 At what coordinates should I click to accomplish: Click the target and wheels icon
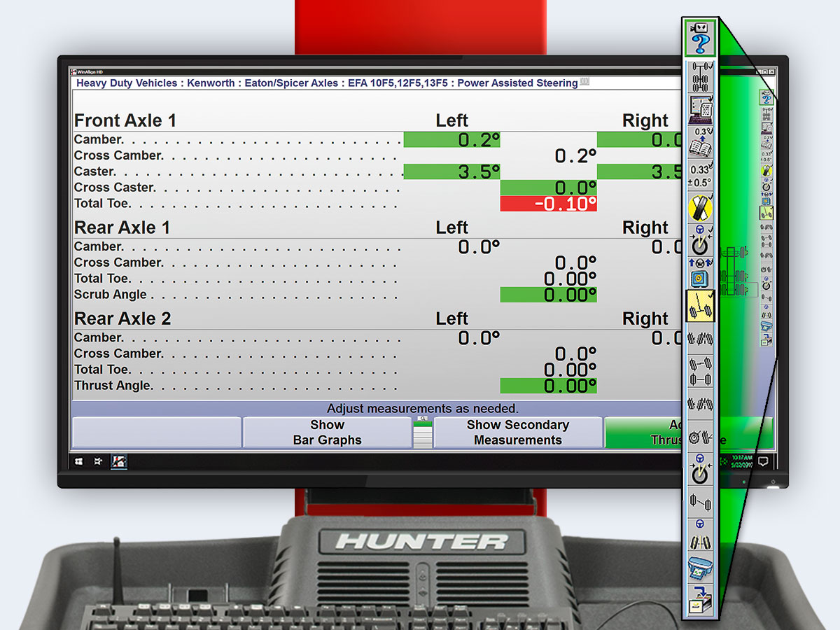(x=699, y=437)
